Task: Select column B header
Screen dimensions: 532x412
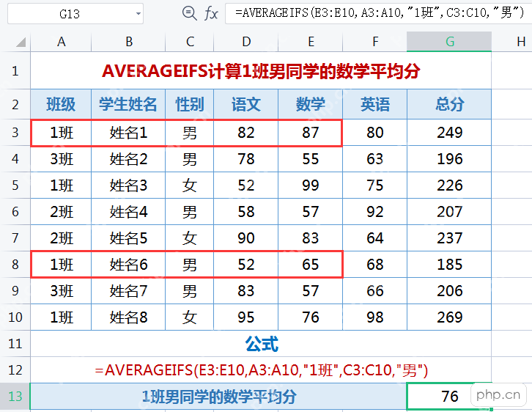Action: point(128,42)
